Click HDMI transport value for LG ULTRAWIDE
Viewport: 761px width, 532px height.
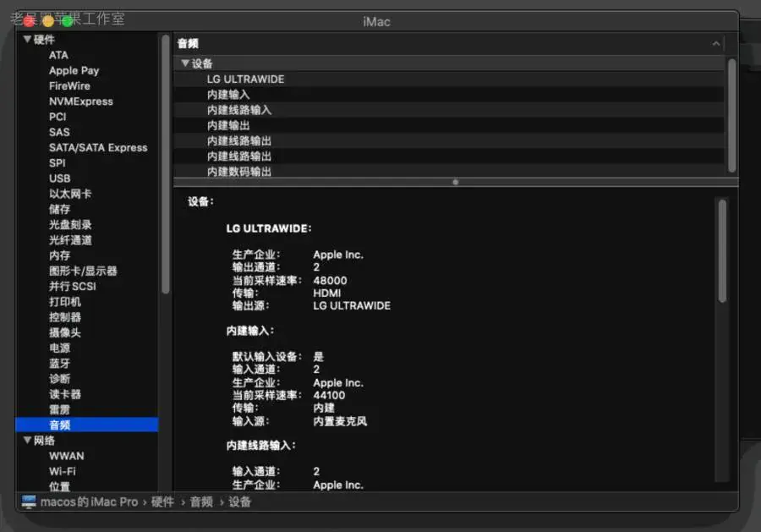coord(326,293)
